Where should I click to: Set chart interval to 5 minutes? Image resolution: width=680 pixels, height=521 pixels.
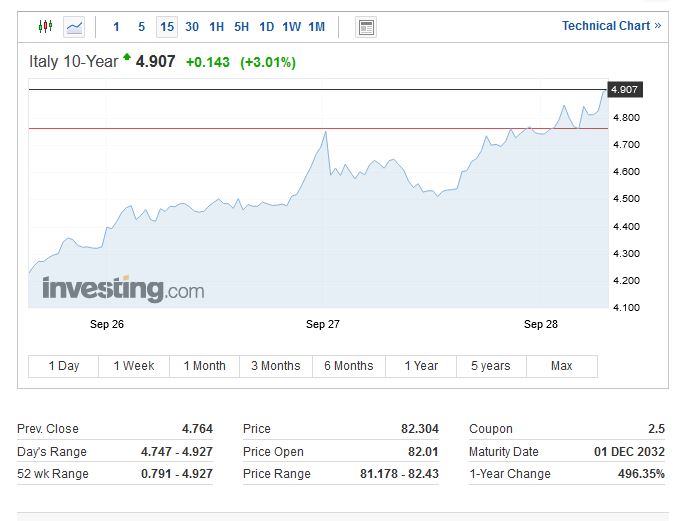[141, 27]
